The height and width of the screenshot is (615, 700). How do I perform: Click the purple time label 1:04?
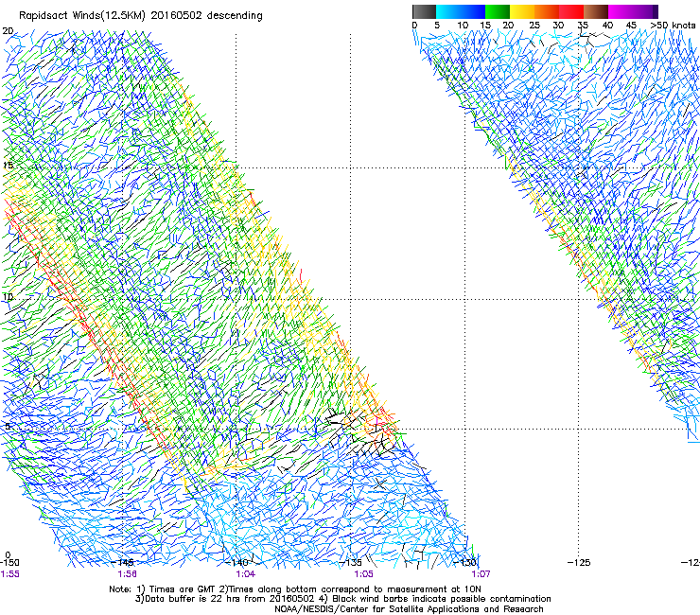pos(246,574)
